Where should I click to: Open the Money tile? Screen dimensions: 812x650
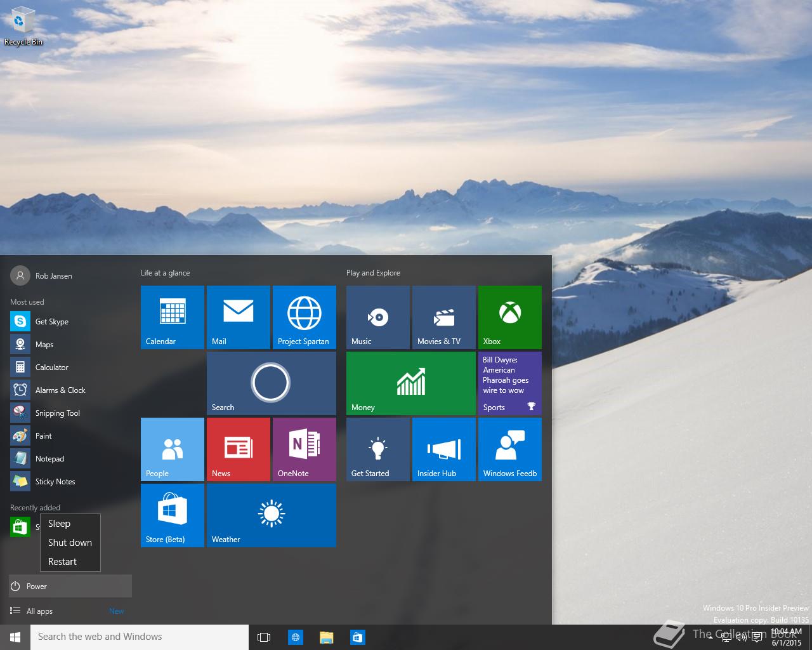(x=411, y=383)
